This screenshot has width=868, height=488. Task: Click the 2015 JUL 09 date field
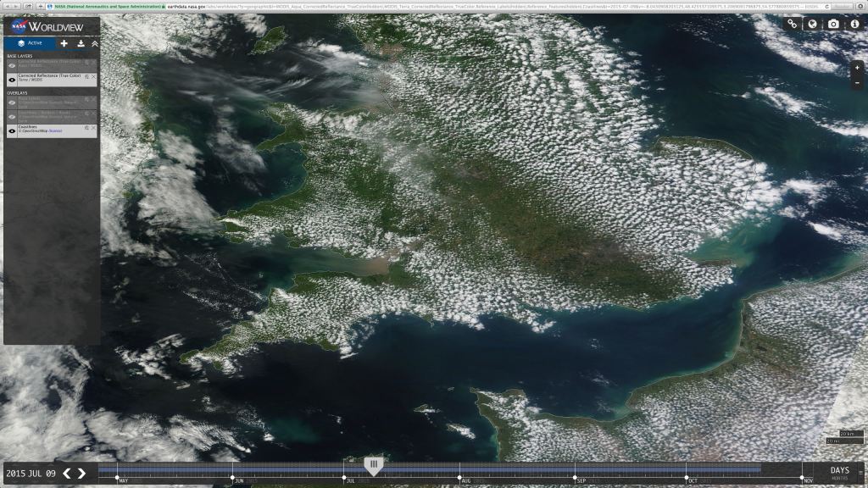(x=31, y=474)
